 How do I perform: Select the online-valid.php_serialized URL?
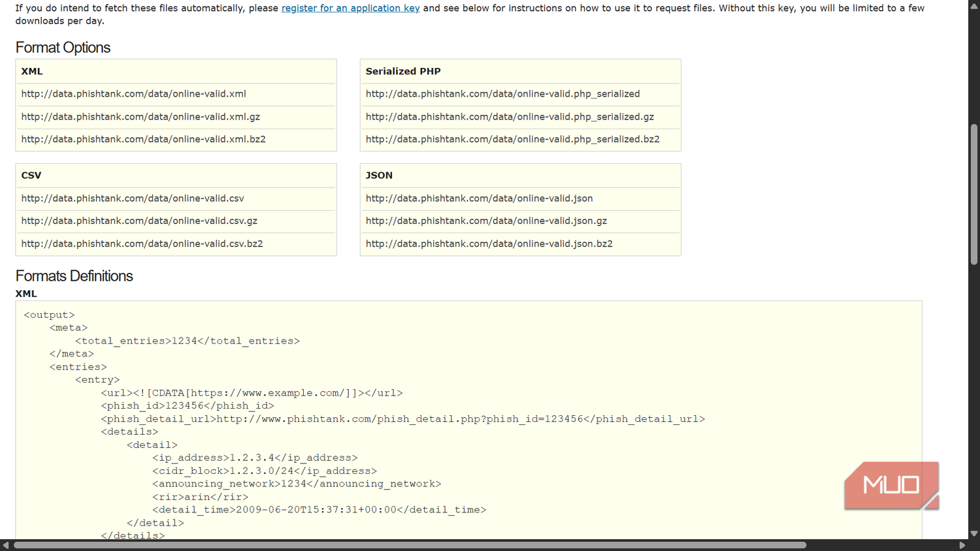click(502, 94)
